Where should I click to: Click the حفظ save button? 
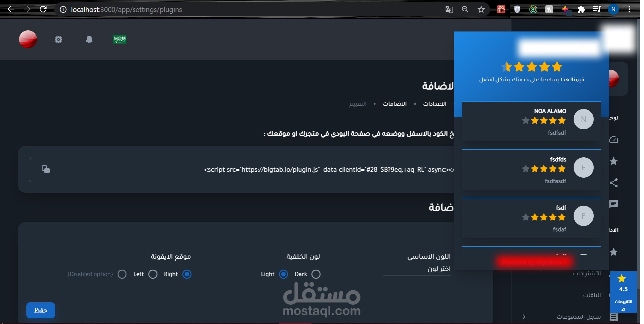pyautogui.click(x=40, y=310)
